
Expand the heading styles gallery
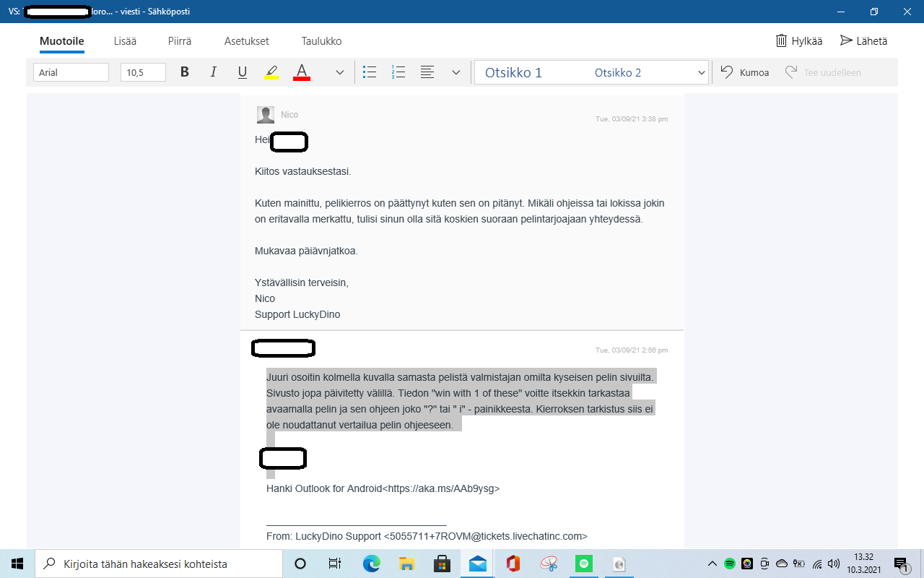[701, 72]
